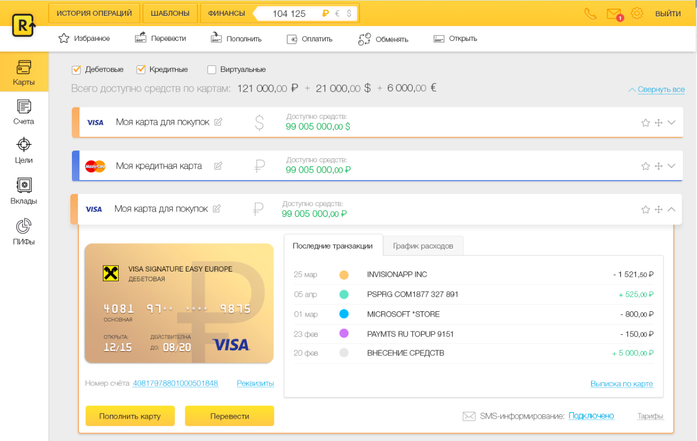This screenshot has height=441, width=697.
Task: Click move handle on Моя кредитная карта
Action: [659, 166]
